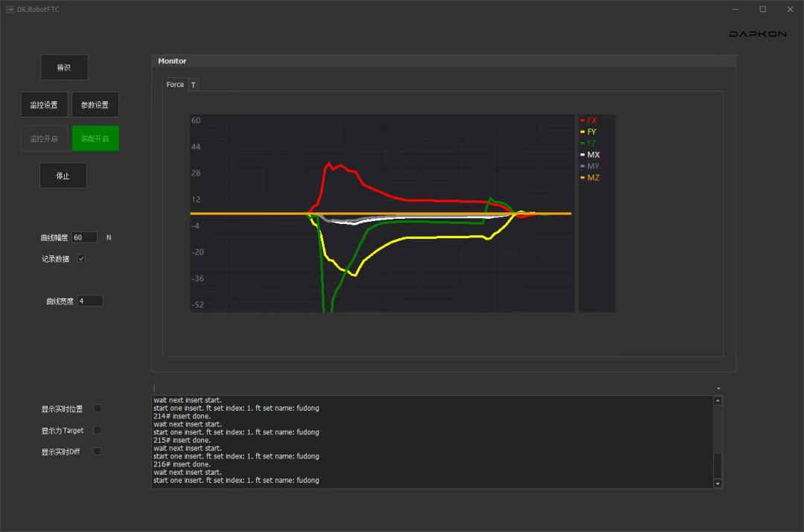Click the red FX curve peak
This screenshot has height=532, width=804.
point(329,164)
